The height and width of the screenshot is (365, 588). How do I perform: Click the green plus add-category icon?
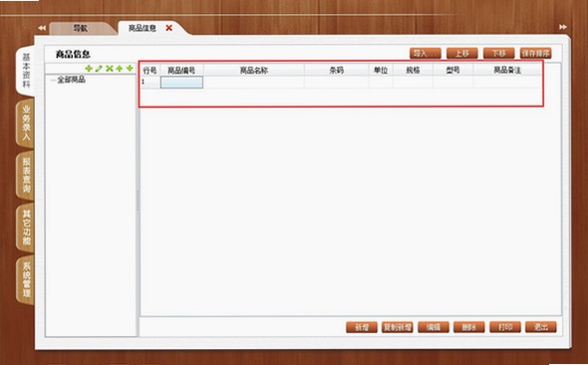[89, 68]
